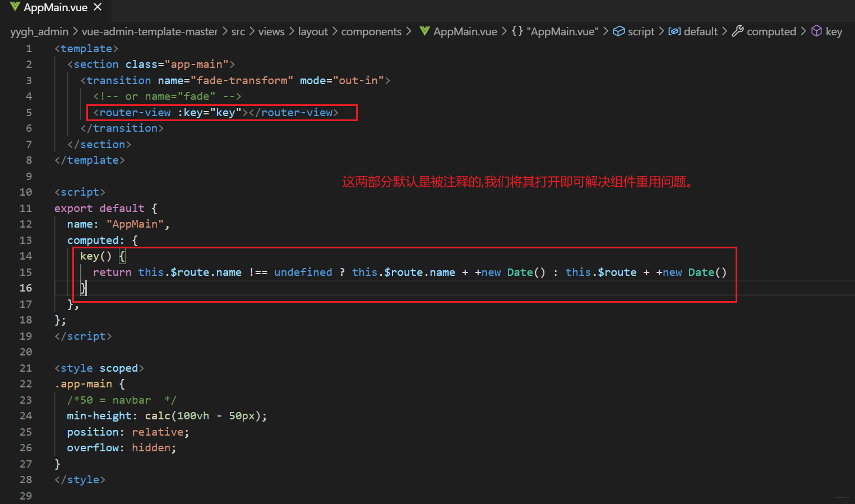Click overflow: hidden declaration
Image resolution: width=855 pixels, height=504 pixels.
[122, 448]
